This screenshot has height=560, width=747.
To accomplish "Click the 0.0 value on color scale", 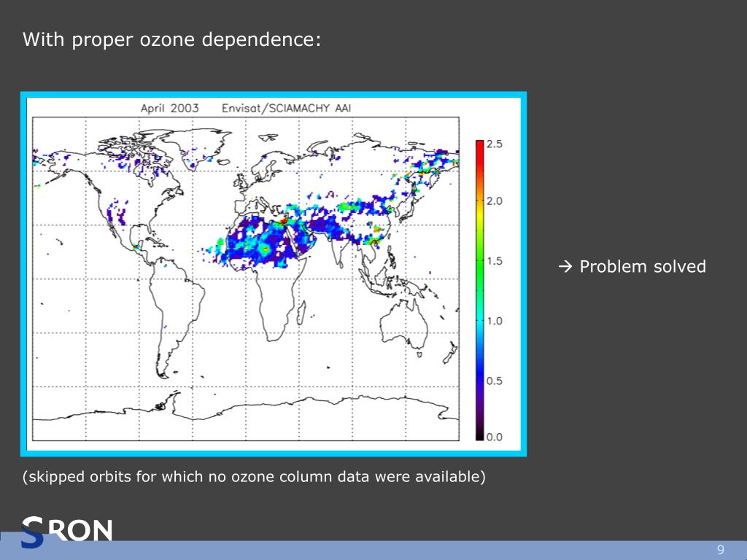I will click(x=495, y=437).
